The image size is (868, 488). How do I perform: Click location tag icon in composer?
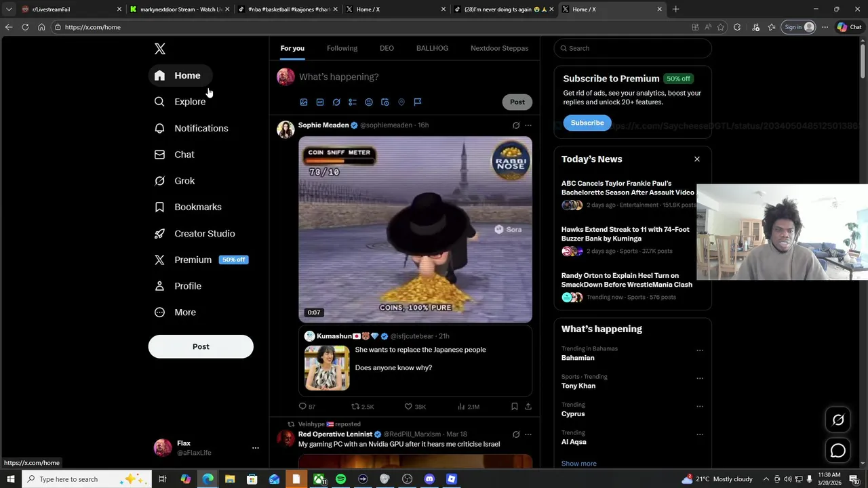point(401,102)
